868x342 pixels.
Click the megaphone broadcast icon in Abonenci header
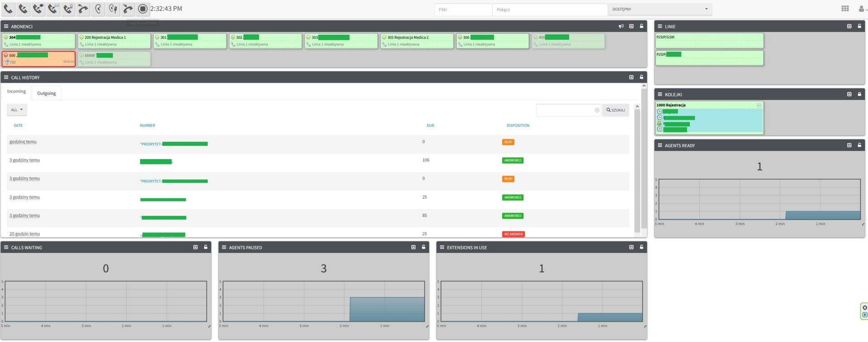pos(621,26)
